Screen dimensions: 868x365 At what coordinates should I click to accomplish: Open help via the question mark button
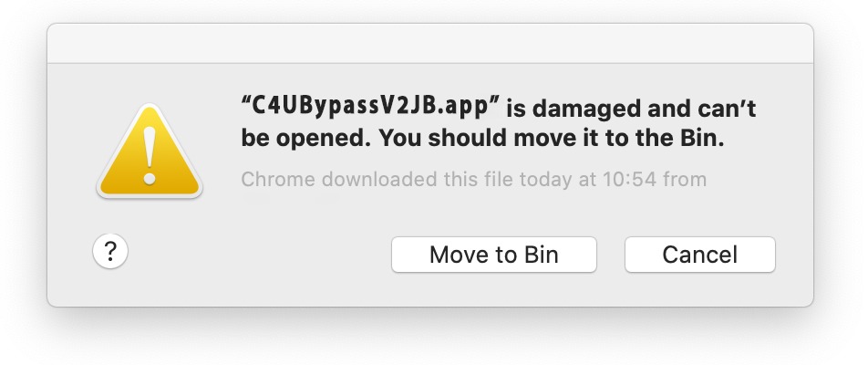click(110, 252)
